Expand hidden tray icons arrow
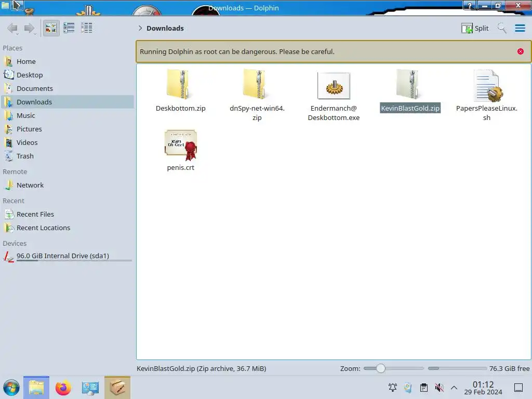 [454, 388]
